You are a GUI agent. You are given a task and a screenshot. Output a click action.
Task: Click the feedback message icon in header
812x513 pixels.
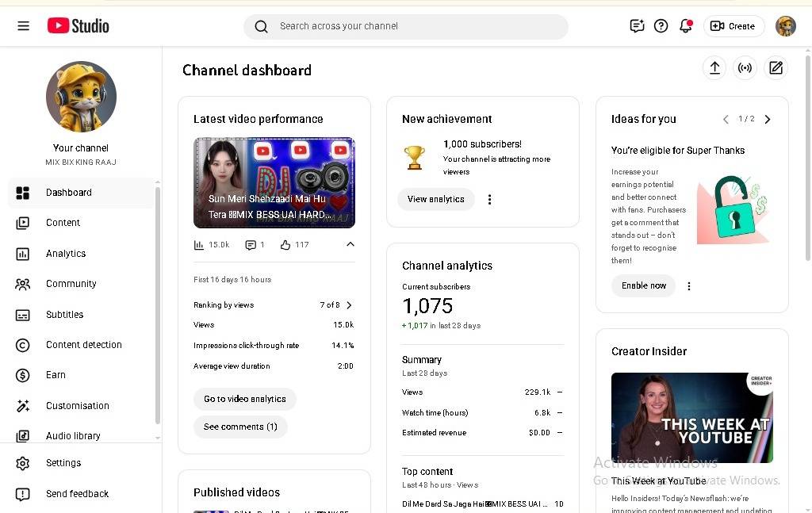(637, 26)
